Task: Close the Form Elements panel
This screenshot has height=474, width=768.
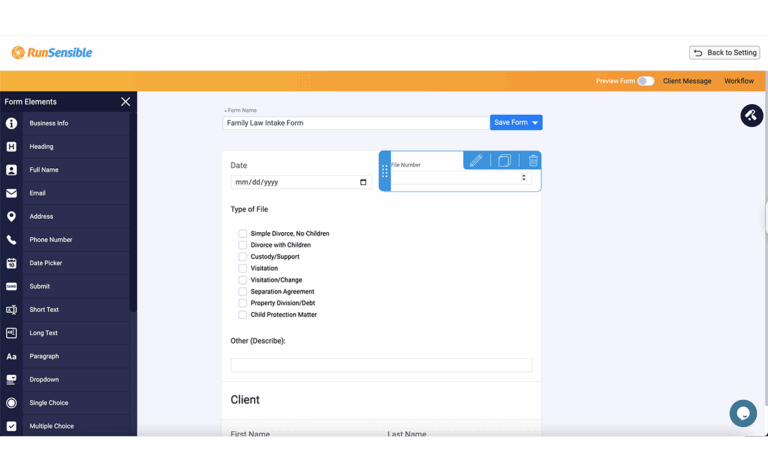Action: (x=125, y=102)
